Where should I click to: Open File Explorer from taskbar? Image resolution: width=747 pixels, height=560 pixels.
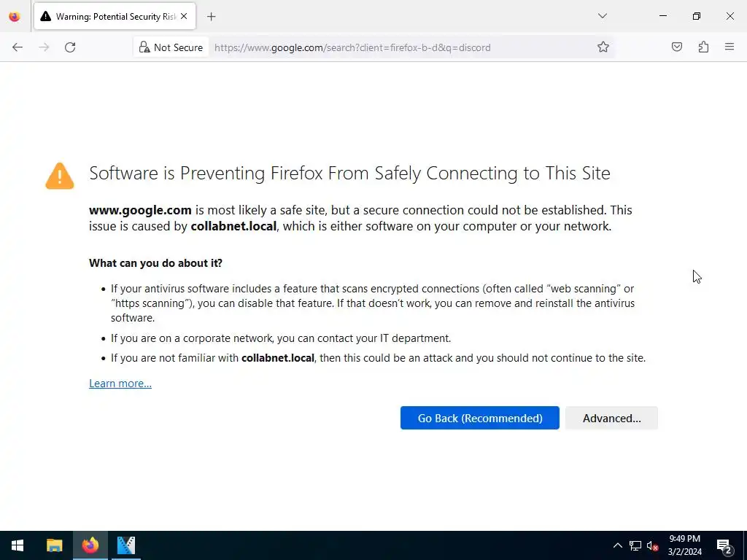coord(55,545)
